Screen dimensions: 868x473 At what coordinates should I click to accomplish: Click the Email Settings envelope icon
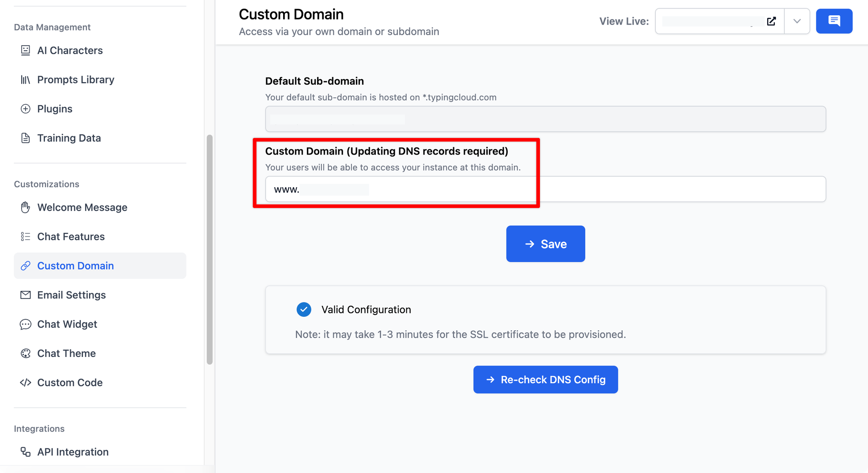25,295
